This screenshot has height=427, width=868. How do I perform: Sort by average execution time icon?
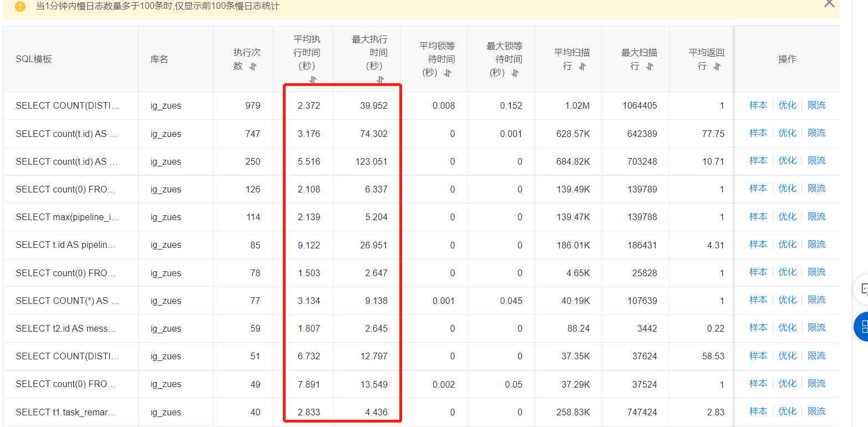[313, 80]
